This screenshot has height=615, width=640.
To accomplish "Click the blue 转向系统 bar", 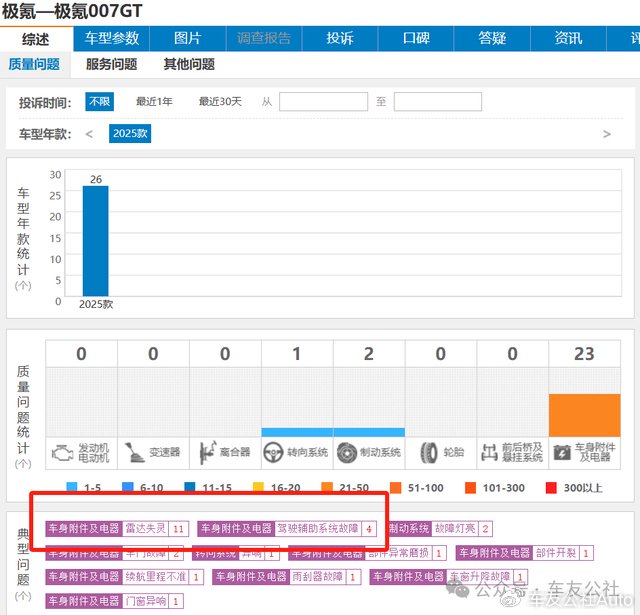I will [x=297, y=432].
